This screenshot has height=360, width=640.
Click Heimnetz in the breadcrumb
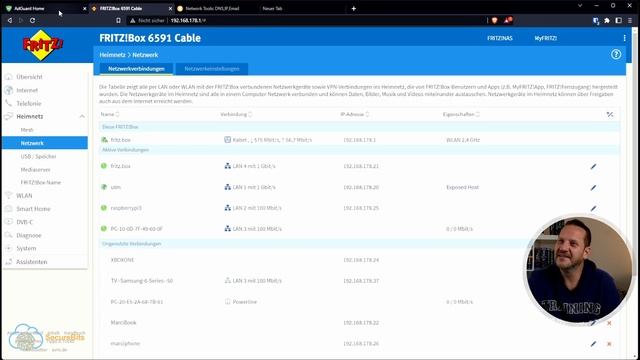(112, 55)
